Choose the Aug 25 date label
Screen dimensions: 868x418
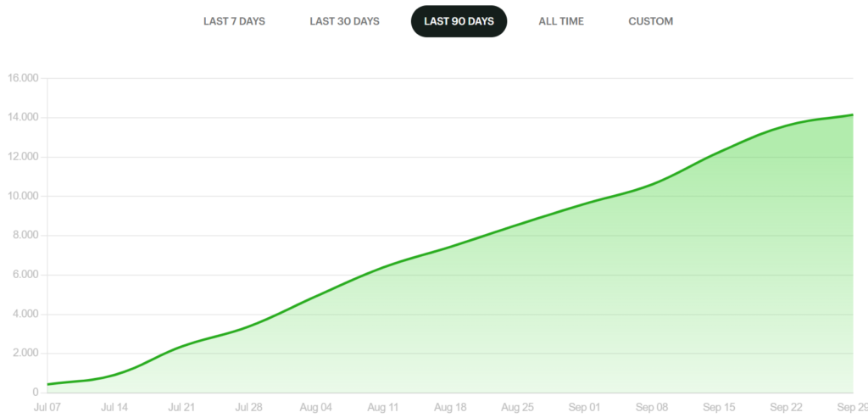(516, 408)
